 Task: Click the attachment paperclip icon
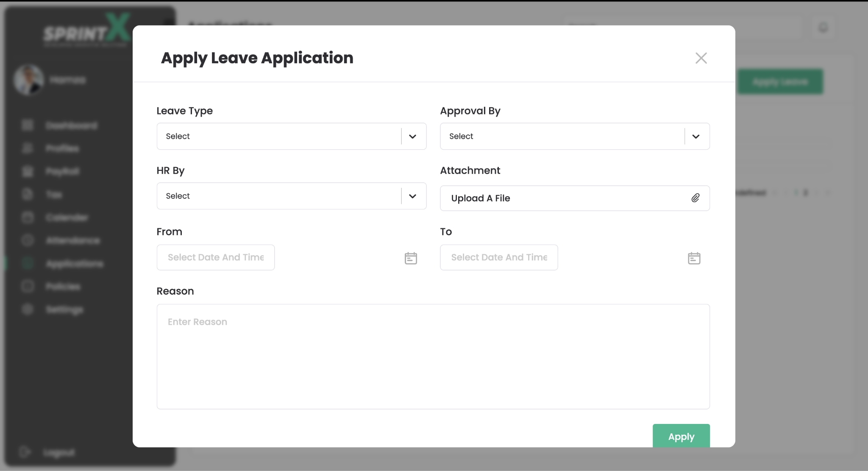[696, 198]
